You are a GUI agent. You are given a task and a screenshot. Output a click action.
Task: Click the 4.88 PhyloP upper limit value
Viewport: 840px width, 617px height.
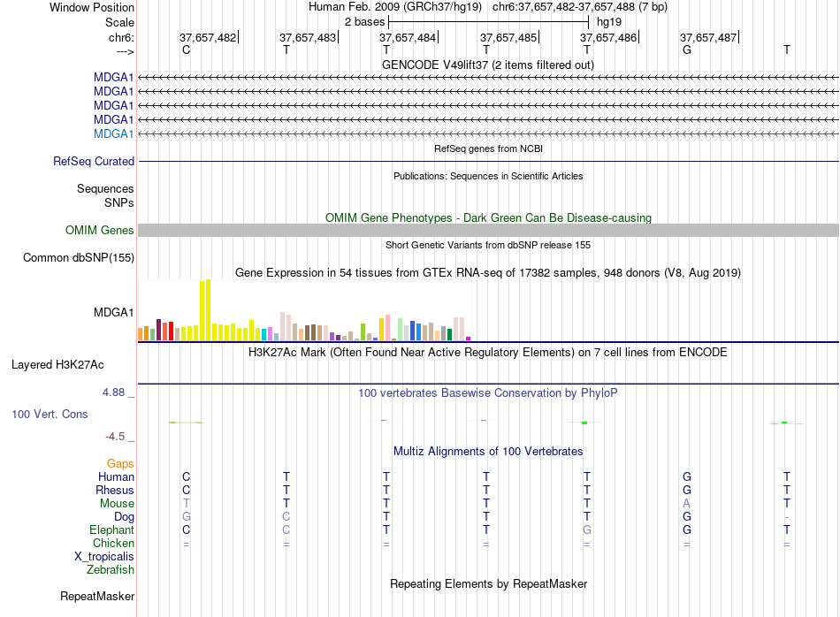113,392
